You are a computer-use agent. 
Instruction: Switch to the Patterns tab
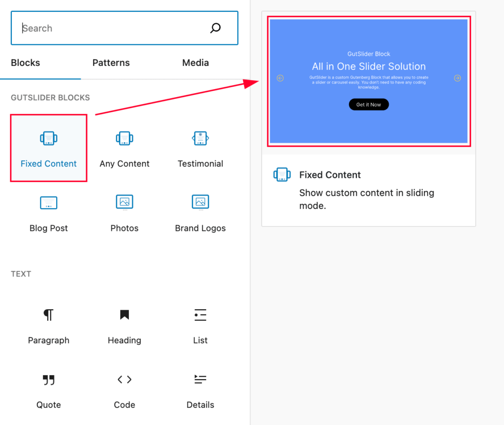point(111,63)
